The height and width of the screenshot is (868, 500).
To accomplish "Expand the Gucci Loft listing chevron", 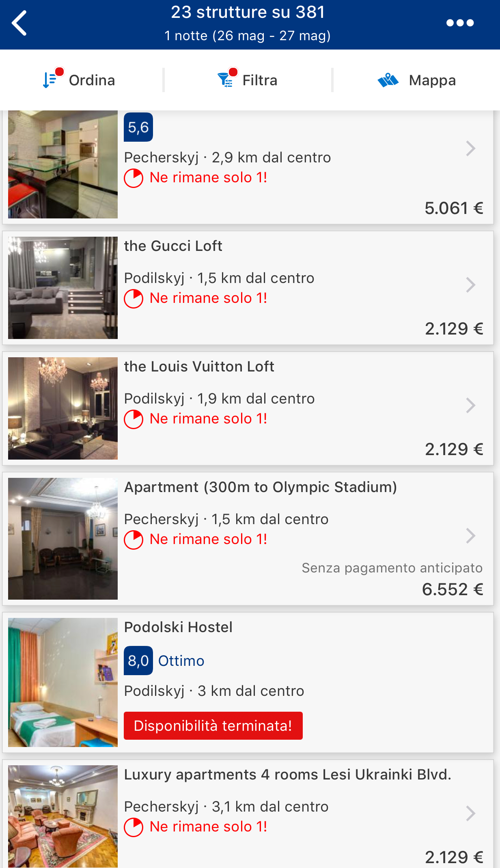I will pos(470,285).
